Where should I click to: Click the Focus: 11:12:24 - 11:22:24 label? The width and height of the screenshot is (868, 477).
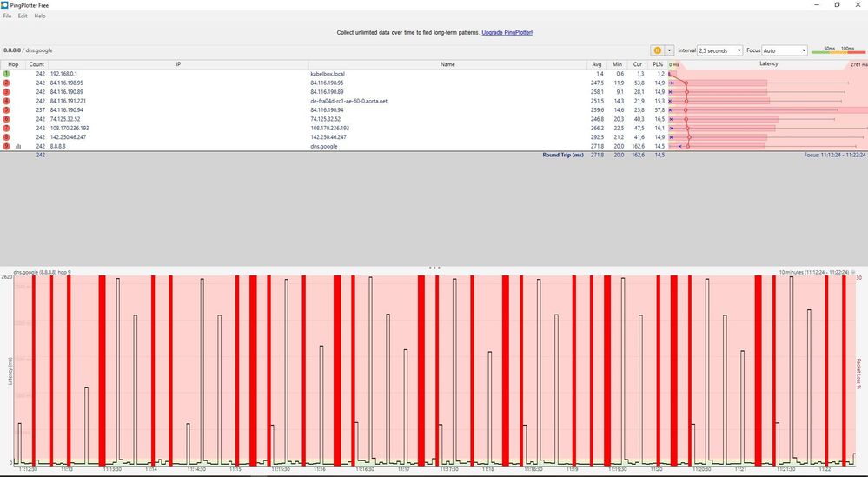click(x=835, y=155)
